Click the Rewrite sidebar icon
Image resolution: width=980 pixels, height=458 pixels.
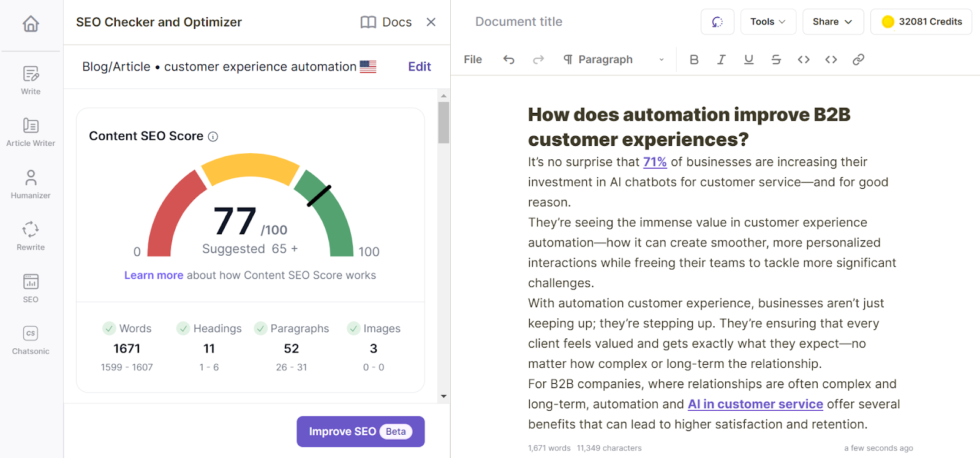point(31,236)
